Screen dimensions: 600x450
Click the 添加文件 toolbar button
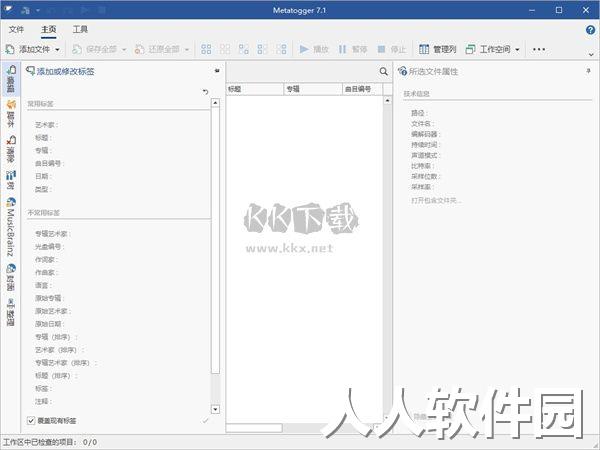[x=28, y=49]
